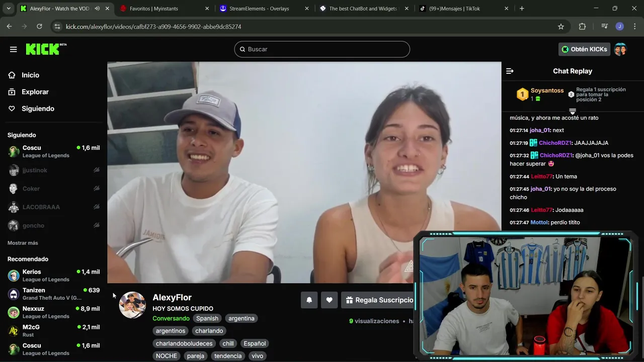This screenshot has width=644, height=362.
Task: Open goncho offline channel
Action: [x=53, y=226]
